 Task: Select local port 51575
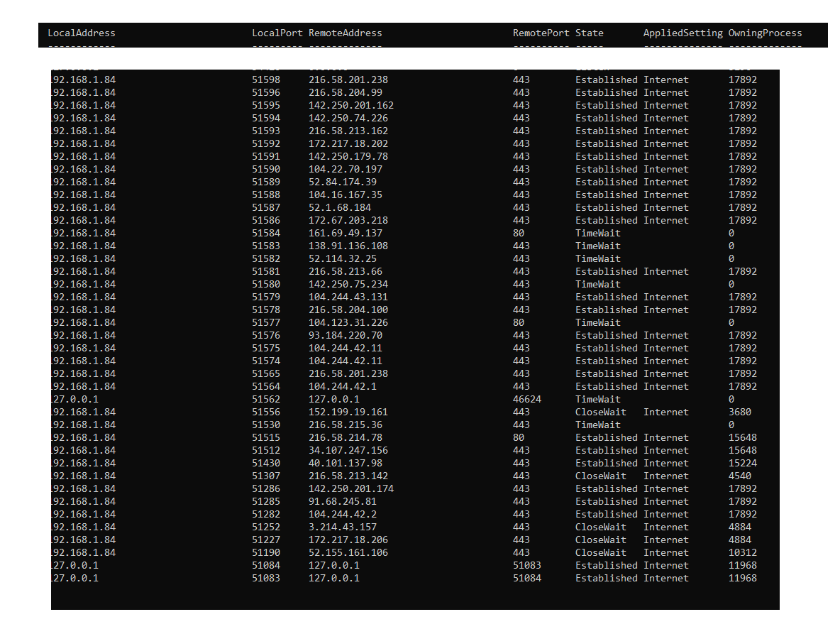pos(266,349)
